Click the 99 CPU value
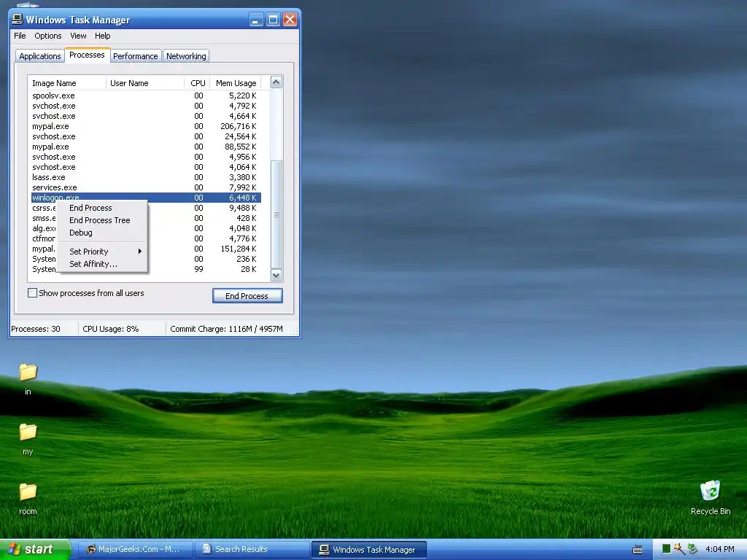747x560 pixels. coord(198,269)
